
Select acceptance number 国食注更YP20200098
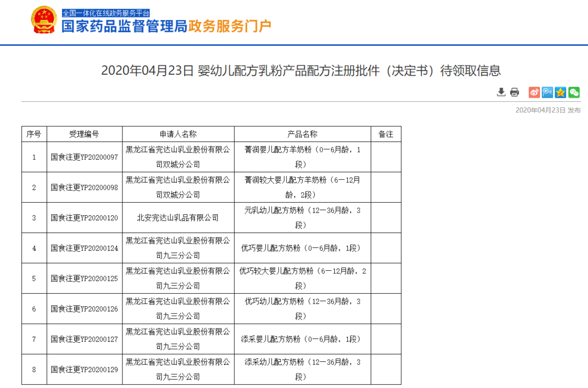(x=84, y=187)
